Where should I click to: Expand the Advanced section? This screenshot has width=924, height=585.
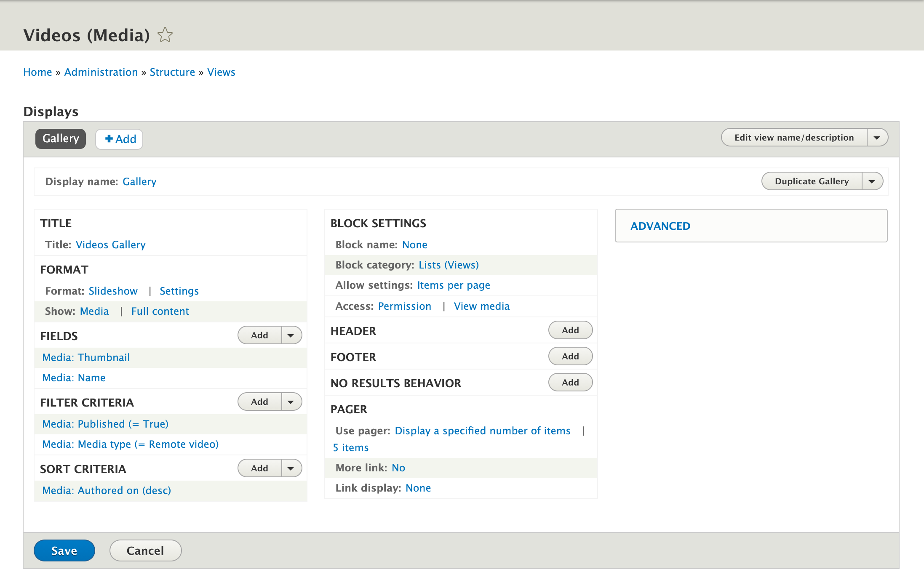[x=660, y=226]
